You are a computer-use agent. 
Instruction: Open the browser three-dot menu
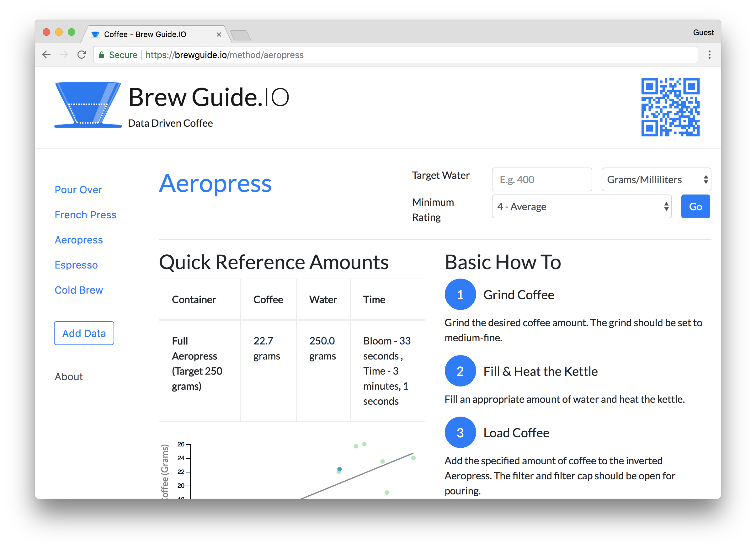pos(709,55)
